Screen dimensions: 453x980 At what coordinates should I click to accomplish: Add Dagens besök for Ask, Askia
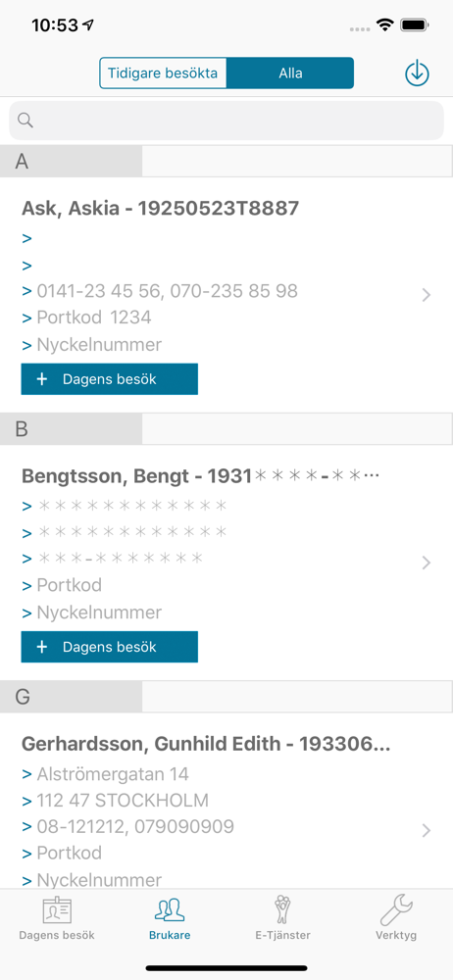pos(110,379)
